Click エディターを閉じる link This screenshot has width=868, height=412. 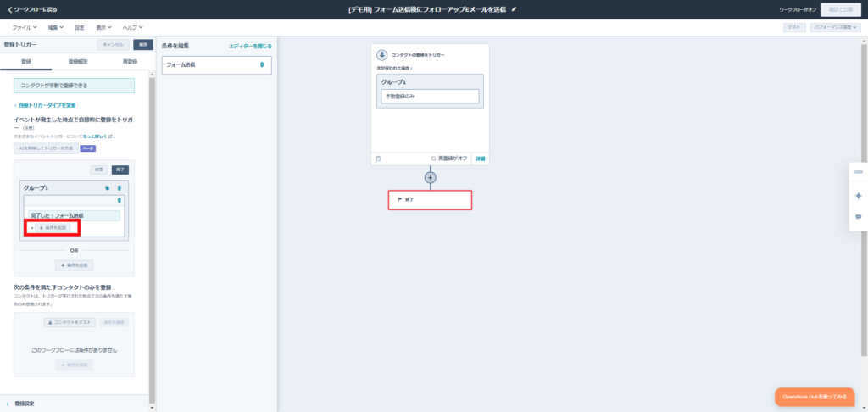pyautogui.click(x=250, y=47)
